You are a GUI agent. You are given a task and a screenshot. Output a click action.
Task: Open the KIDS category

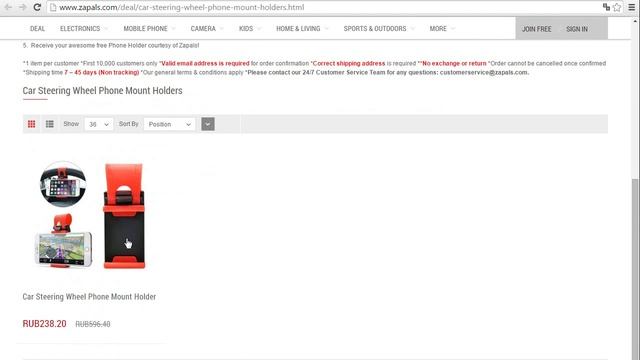click(246, 29)
